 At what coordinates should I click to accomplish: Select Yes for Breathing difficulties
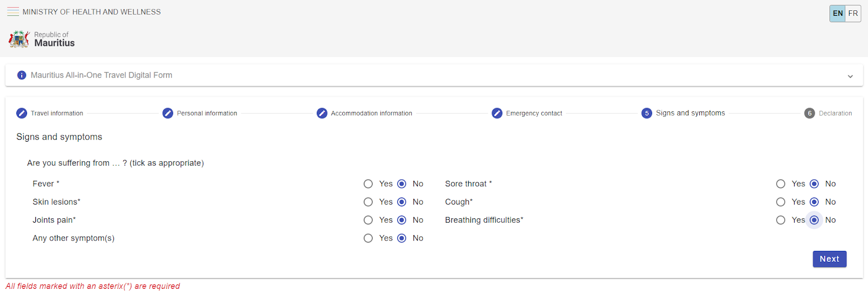[781, 220]
